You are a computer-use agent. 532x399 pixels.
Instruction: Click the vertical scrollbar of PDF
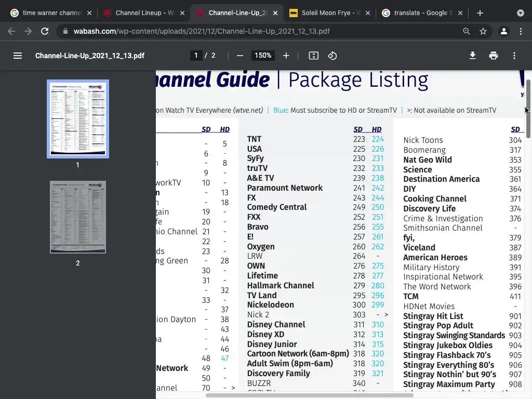point(528,109)
